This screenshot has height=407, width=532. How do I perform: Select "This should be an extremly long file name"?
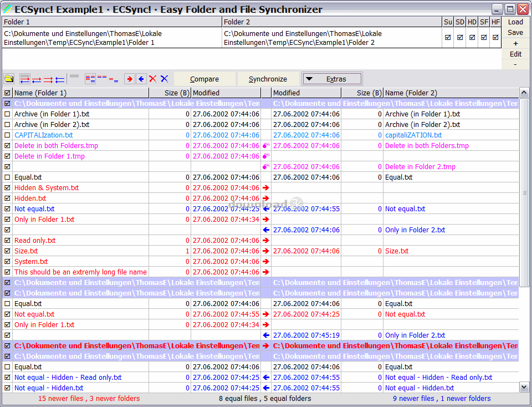point(80,272)
